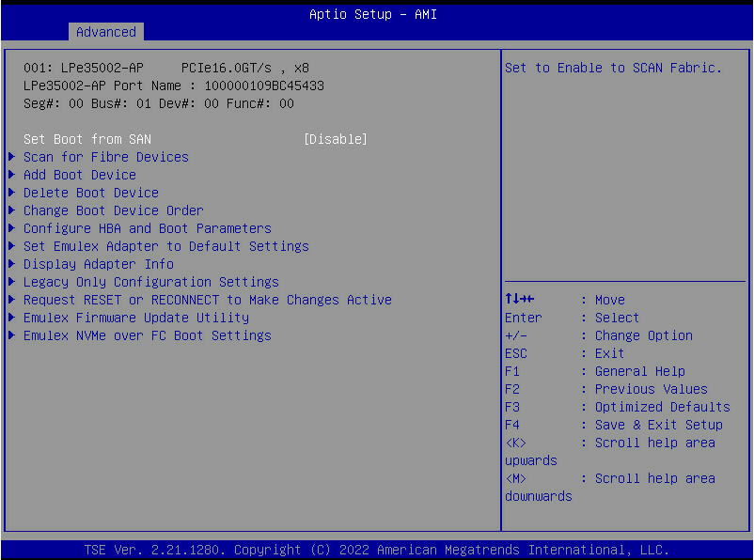Expand the Add Boot Device arrow

point(12,175)
